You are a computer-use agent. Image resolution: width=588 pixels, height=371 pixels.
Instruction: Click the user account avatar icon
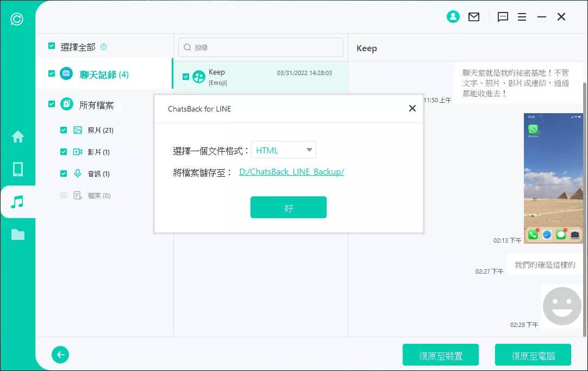tap(453, 17)
